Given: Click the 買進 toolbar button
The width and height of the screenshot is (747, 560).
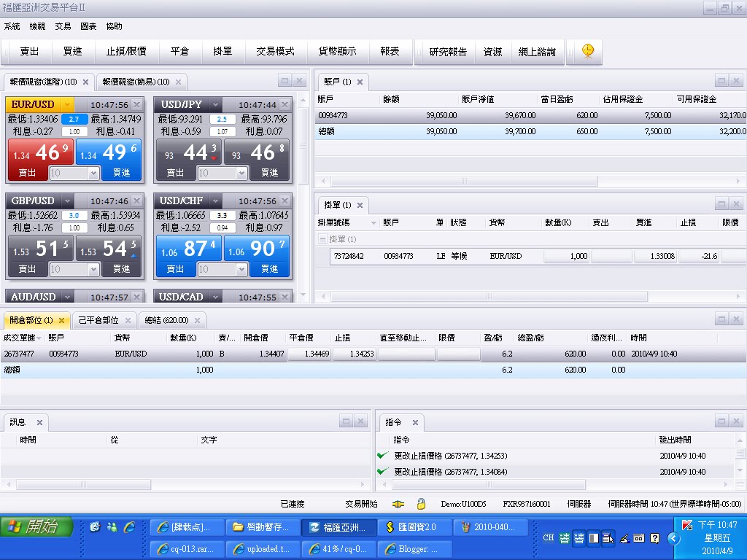Looking at the screenshot, I should [72, 52].
